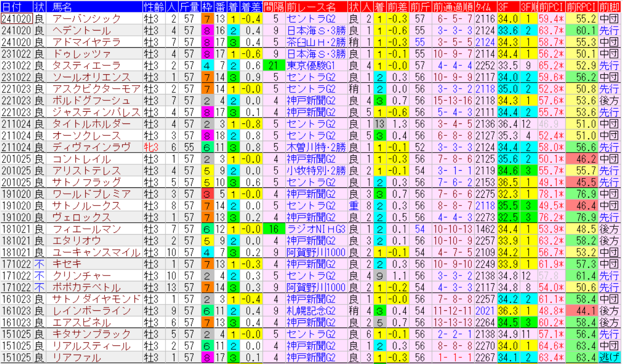Click the 前通過順 column header
This screenshot has height=364, width=623.
453,7
